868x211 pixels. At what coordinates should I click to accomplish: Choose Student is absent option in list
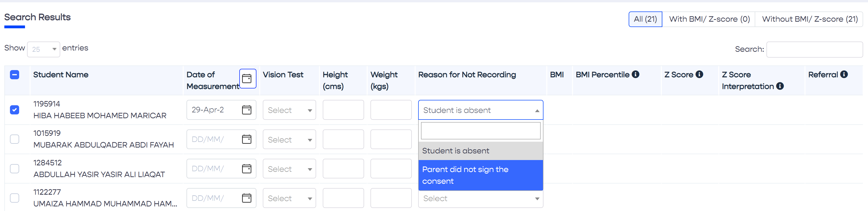tap(480, 151)
